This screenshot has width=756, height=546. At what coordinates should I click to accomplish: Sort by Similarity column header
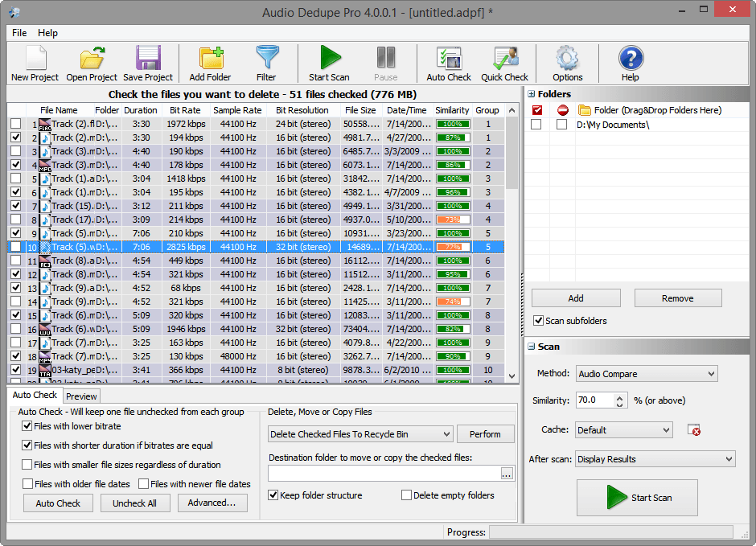(452, 110)
